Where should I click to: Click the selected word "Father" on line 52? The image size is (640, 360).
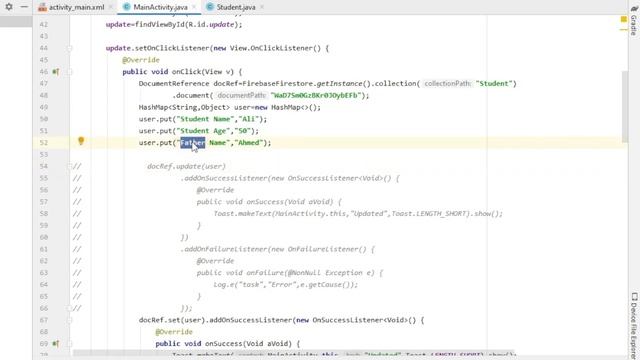click(x=193, y=142)
